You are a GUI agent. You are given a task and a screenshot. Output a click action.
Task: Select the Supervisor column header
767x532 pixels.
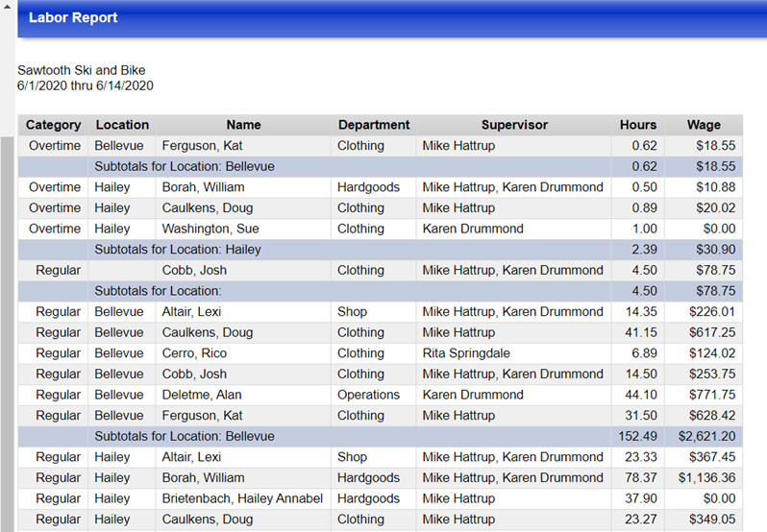click(514, 125)
